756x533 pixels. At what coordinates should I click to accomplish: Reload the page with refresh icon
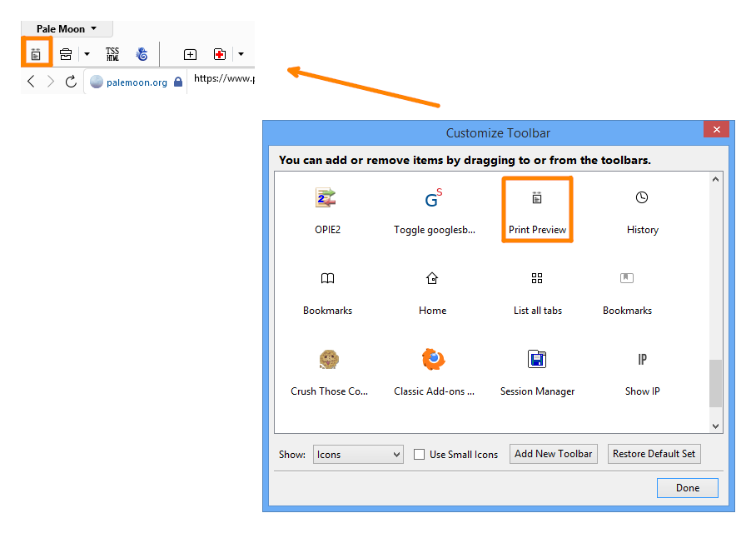71,82
